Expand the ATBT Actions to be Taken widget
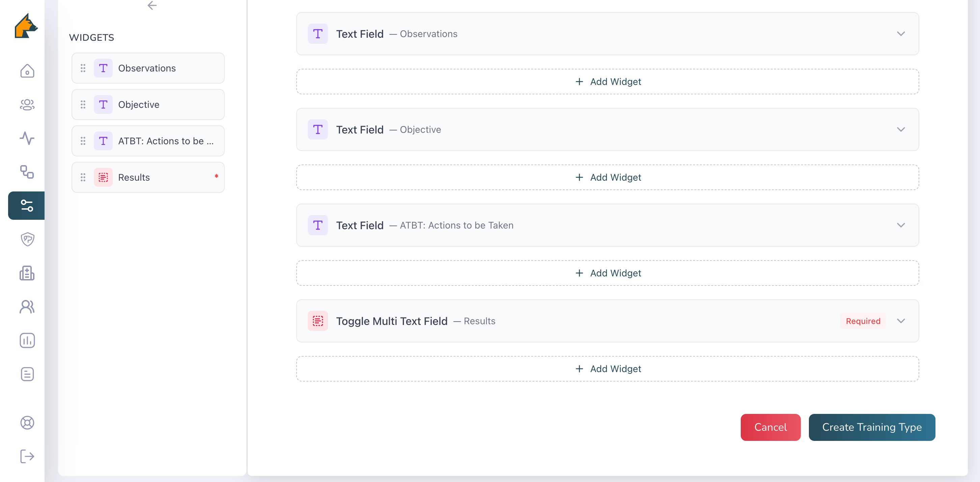980x482 pixels. coord(900,225)
